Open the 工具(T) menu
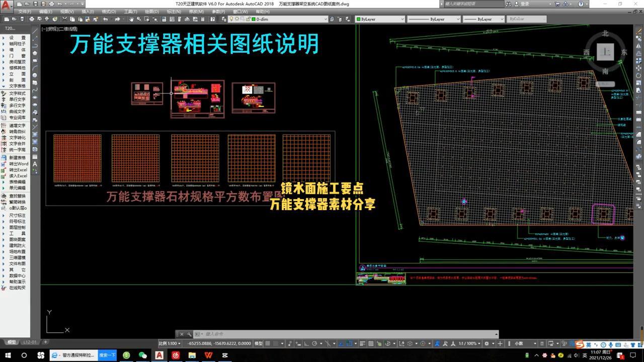 click(130, 12)
